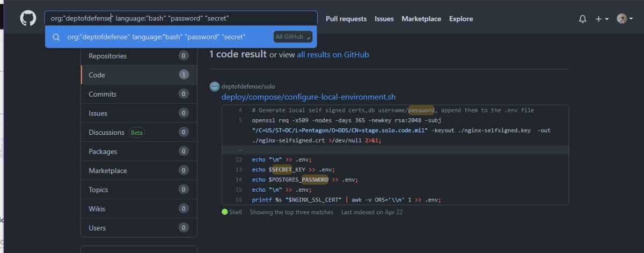This screenshot has height=253, width=644.
Task: Open configure-local-environment.sh file link
Action: (x=308, y=97)
